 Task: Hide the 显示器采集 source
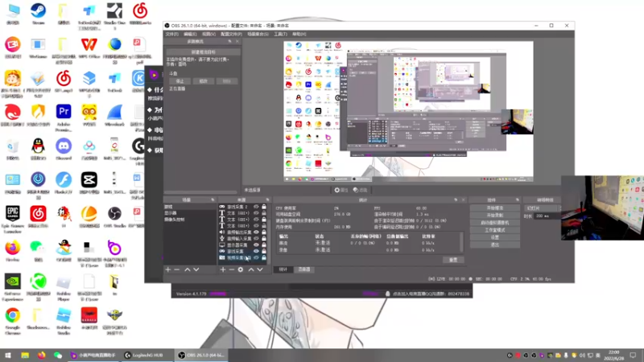(256, 245)
